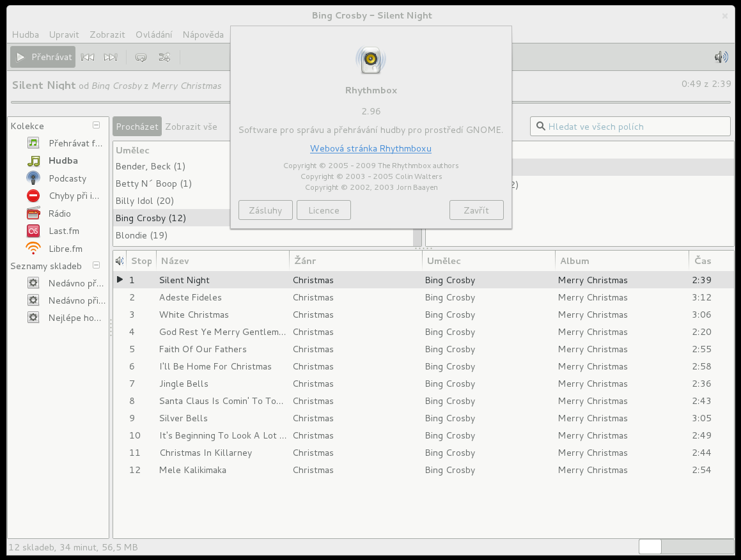The height and width of the screenshot is (560, 741).
Task: Toggle repeat playback mode
Action: (141, 57)
